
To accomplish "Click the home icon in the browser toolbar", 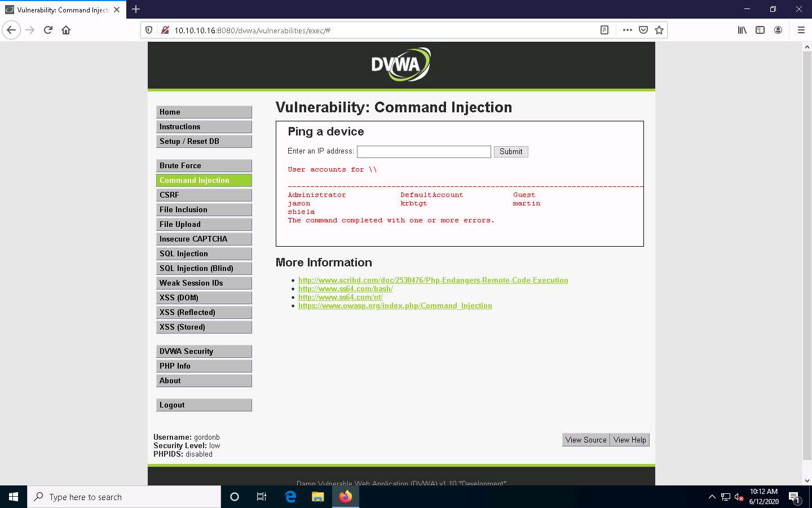I will [x=66, y=30].
